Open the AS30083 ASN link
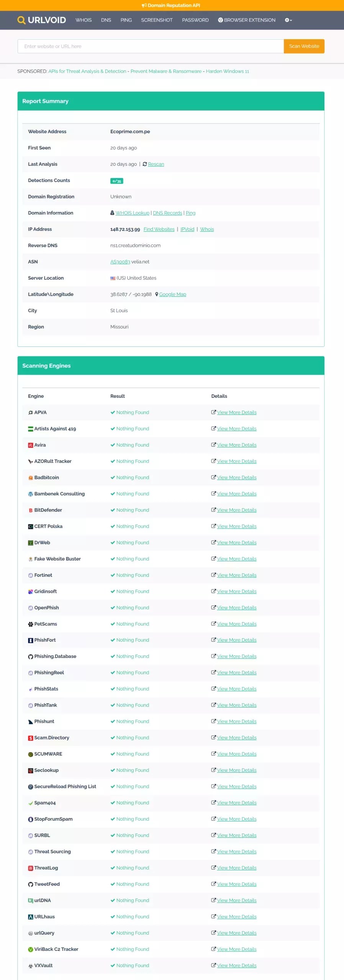This screenshot has height=980, width=344. (x=120, y=262)
